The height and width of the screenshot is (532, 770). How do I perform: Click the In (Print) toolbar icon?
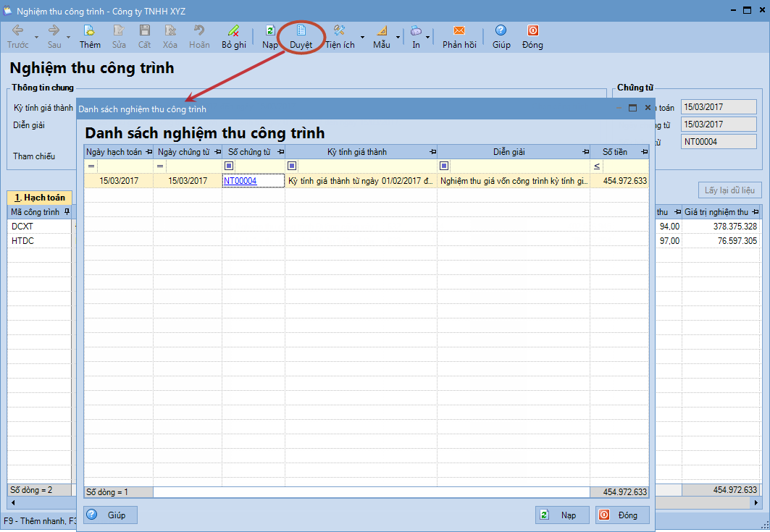(416, 31)
